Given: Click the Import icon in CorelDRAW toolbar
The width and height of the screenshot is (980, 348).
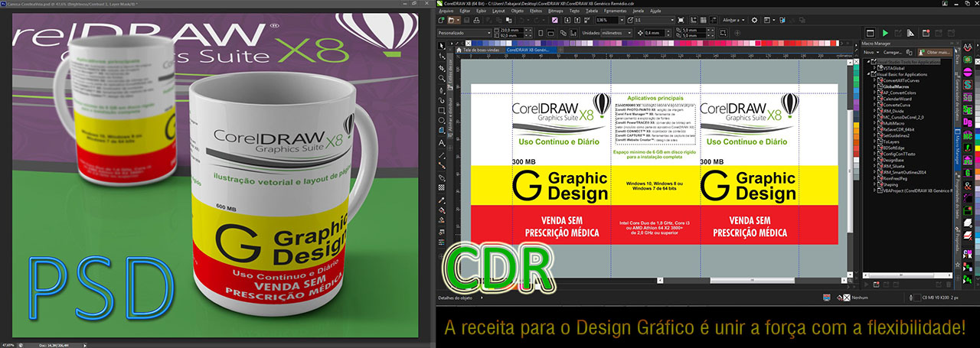Looking at the screenshot, I should coord(567,20).
